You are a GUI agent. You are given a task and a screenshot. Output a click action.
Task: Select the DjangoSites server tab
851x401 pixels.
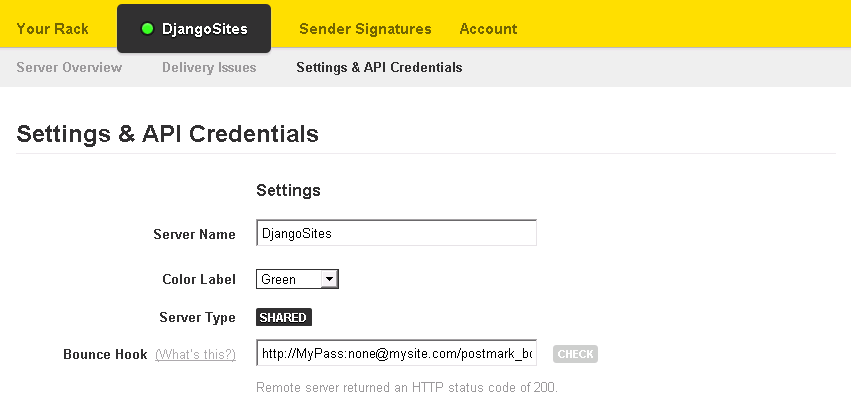point(204,29)
